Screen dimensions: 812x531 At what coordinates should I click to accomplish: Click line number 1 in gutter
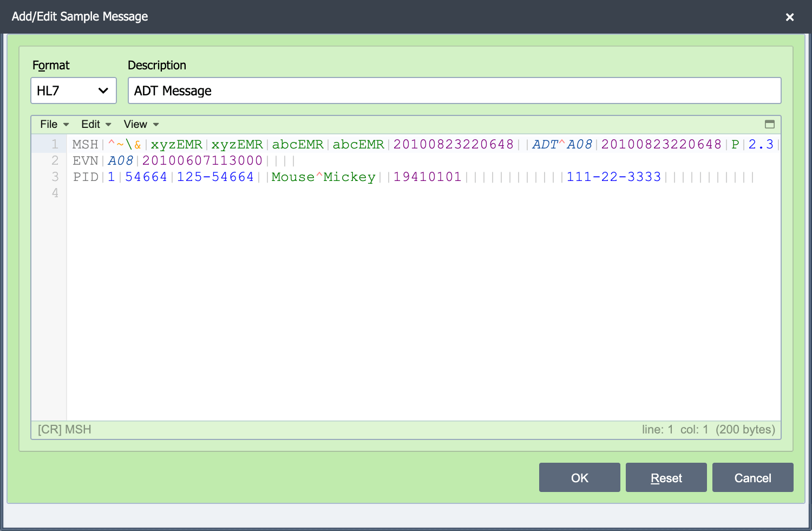click(x=55, y=145)
